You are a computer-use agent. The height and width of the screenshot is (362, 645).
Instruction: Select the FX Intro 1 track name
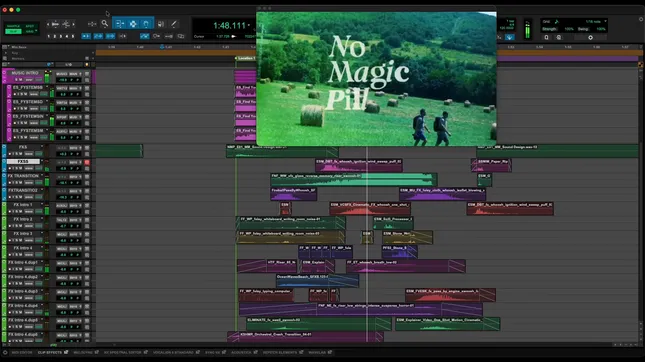(x=23, y=204)
